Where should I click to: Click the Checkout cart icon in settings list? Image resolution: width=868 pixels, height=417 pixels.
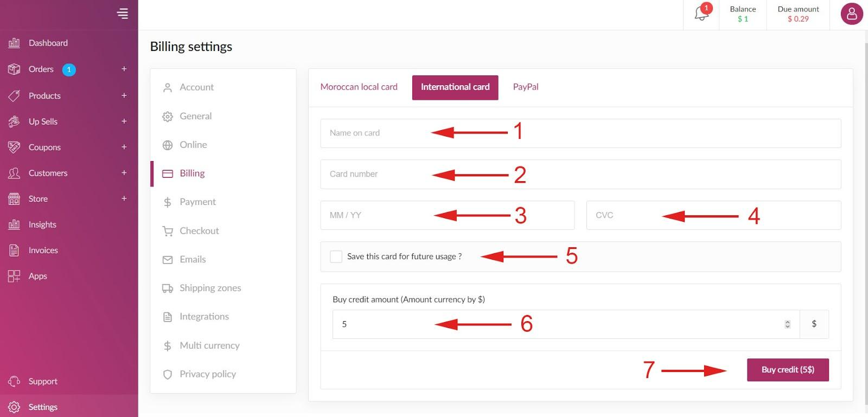point(168,231)
